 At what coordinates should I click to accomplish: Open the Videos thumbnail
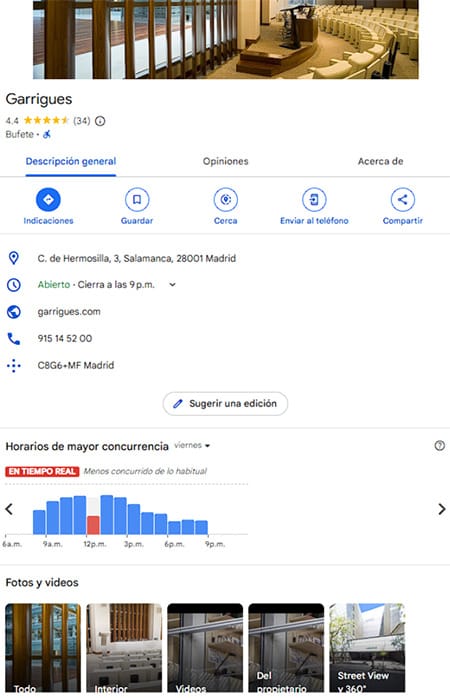click(x=205, y=648)
